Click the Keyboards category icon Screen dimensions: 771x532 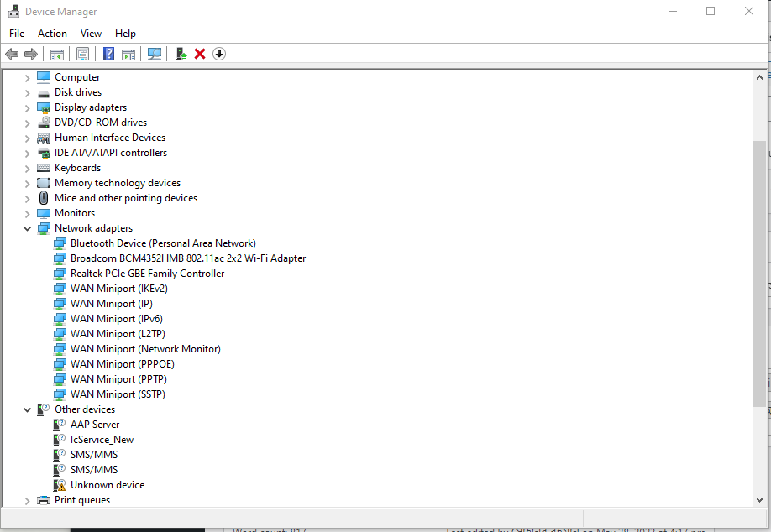click(x=44, y=168)
